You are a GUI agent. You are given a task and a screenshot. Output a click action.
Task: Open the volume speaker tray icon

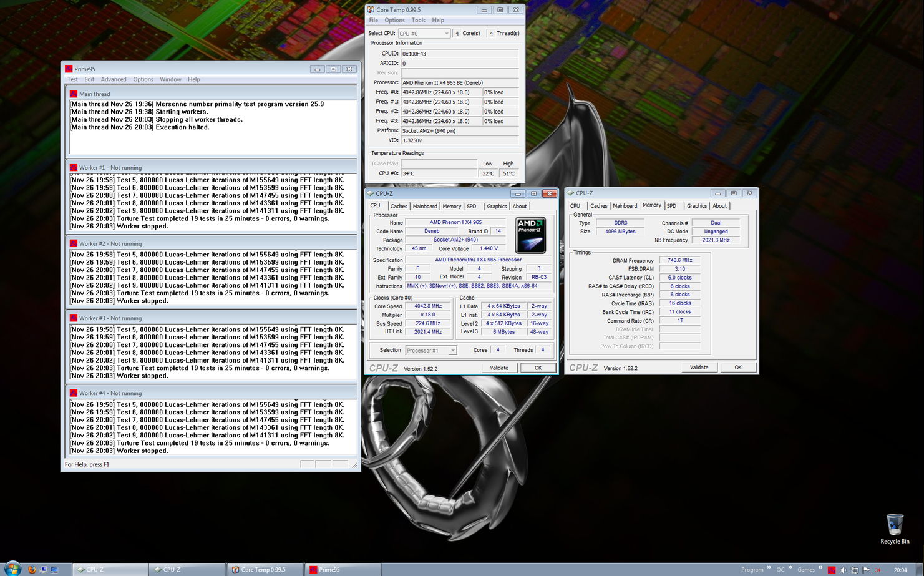point(843,570)
